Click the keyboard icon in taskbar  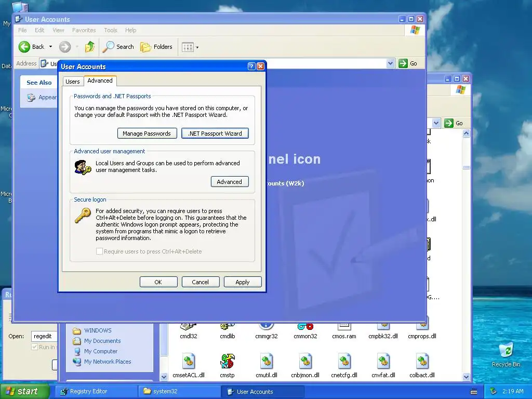(474, 392)
